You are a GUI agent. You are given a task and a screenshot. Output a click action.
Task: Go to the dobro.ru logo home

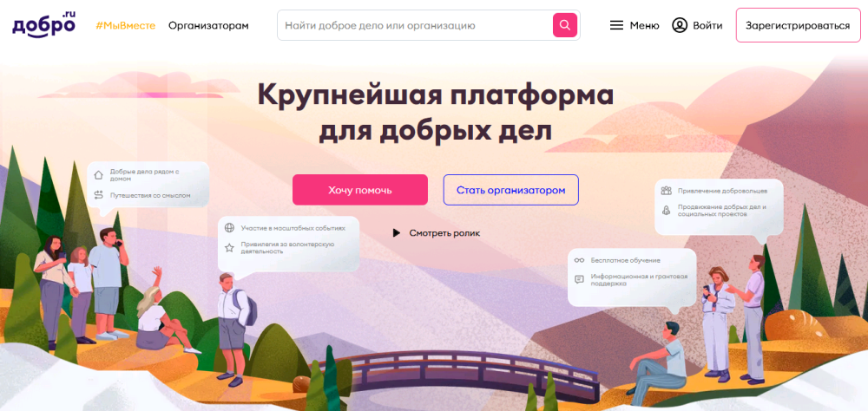tap(43, 25)
